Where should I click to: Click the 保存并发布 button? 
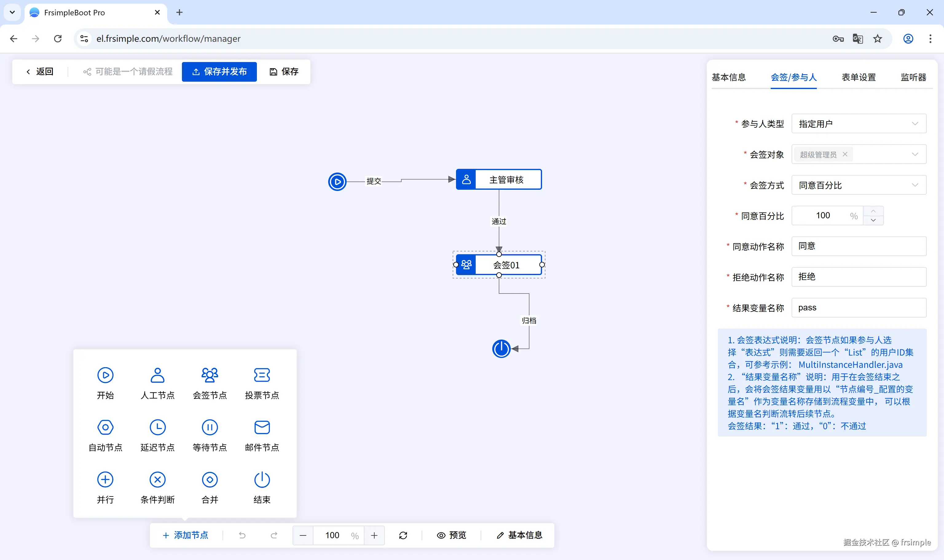tap(219, 72)
